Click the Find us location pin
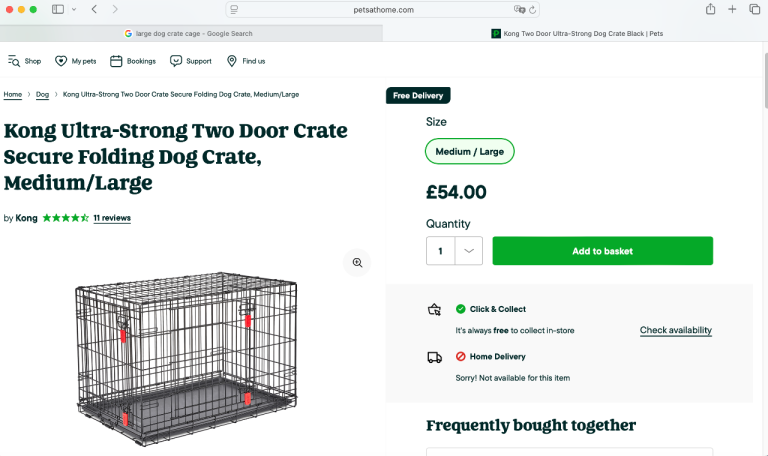 (x=232, y=61)
